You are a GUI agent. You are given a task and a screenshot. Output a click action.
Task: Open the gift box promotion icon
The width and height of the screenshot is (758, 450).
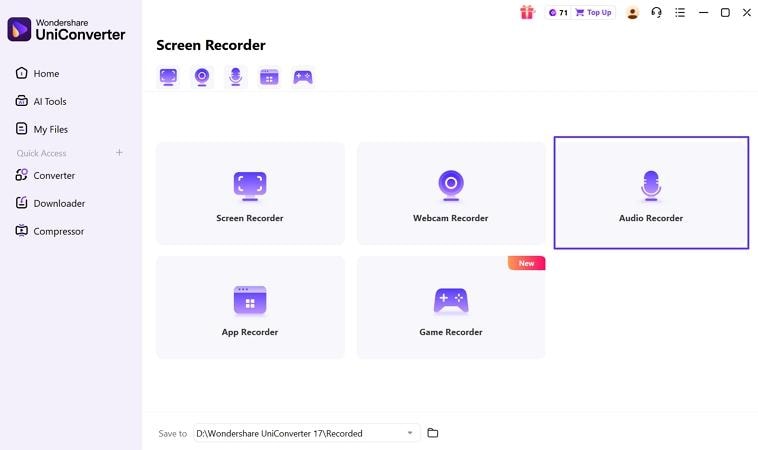point(527,13)
